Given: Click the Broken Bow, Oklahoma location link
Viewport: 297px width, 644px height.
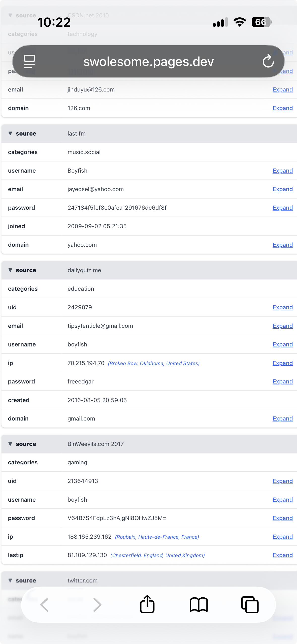Looking at the screenshot, I should 154,363.
